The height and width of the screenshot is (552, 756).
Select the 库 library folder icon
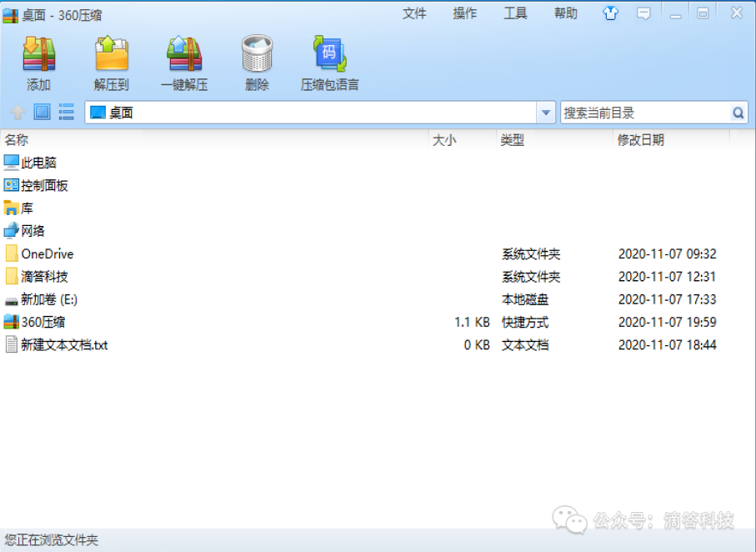11,208
